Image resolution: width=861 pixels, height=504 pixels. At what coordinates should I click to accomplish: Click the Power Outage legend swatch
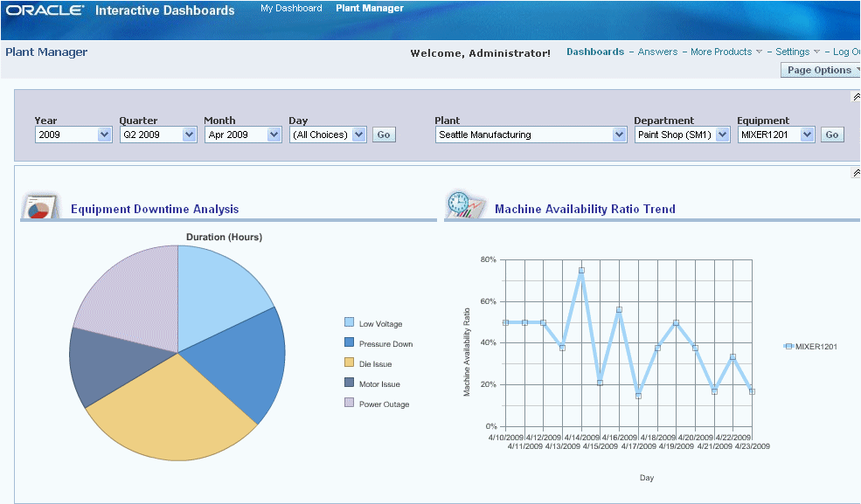coord(349,402)
